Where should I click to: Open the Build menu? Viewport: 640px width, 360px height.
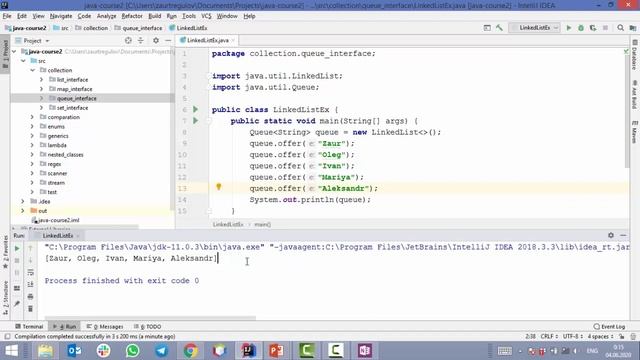(x=154, y=16)
